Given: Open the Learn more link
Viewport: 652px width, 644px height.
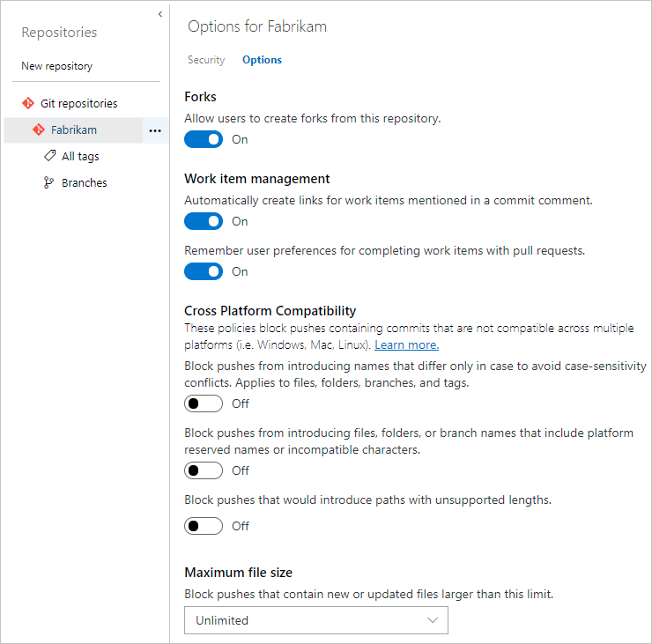Looking at the screenshot, I should [406, 344].
